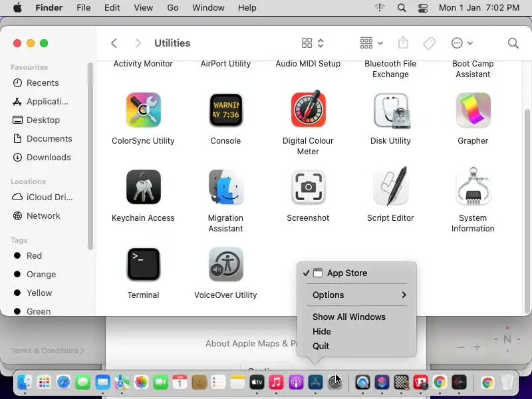Open Control Centre in menu bar

pos(423,7)
